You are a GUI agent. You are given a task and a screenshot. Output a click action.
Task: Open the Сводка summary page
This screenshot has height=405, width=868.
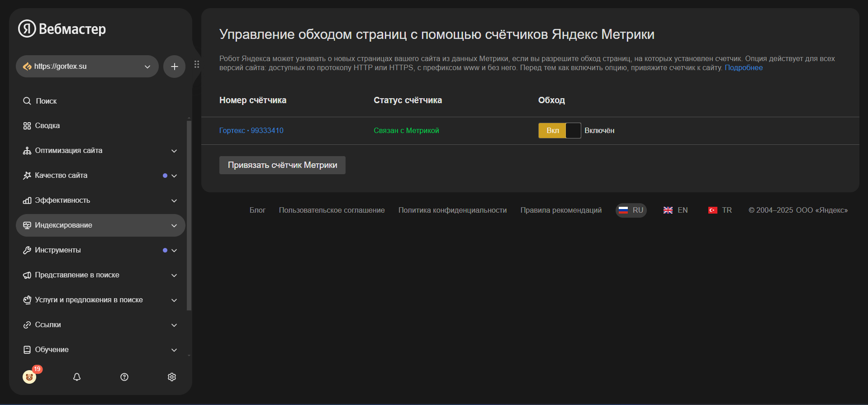pyautogui.click(x=100, y=126)
